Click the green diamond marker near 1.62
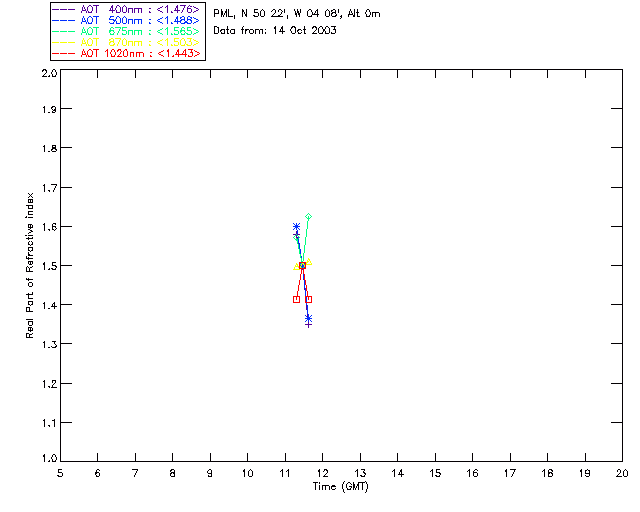Viewport: 640px width, 512px height. (x=309, y=216)
